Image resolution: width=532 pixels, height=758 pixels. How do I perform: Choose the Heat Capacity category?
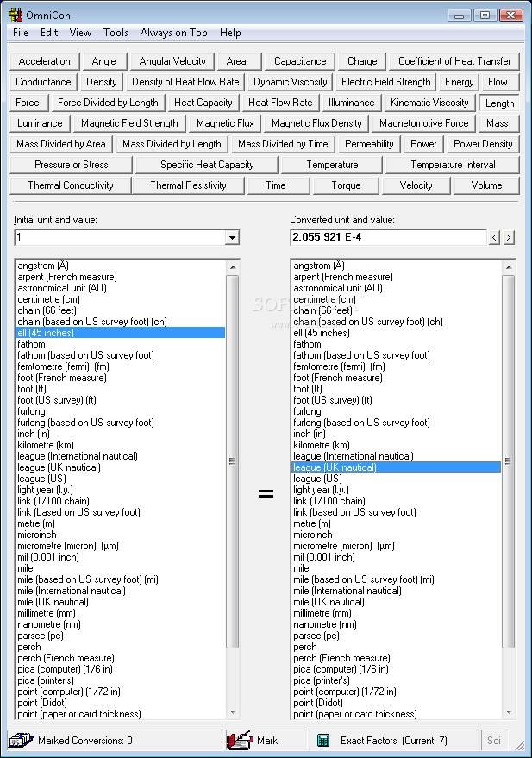pos(203,103)
